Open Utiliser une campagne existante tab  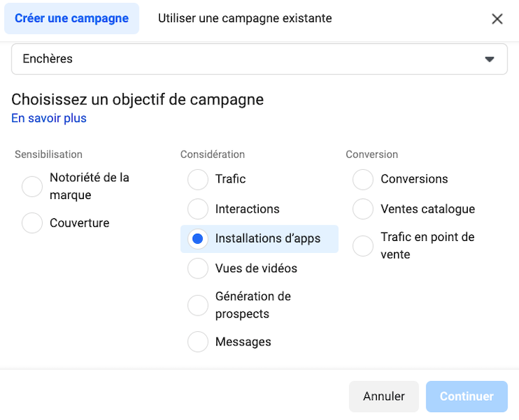(245, 18)
